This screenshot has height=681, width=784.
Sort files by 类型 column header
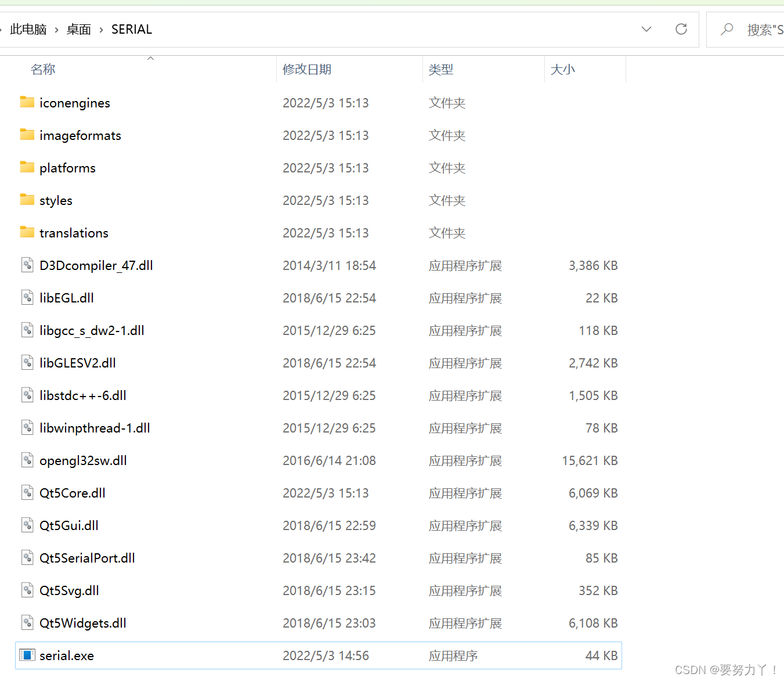(441, 69)
